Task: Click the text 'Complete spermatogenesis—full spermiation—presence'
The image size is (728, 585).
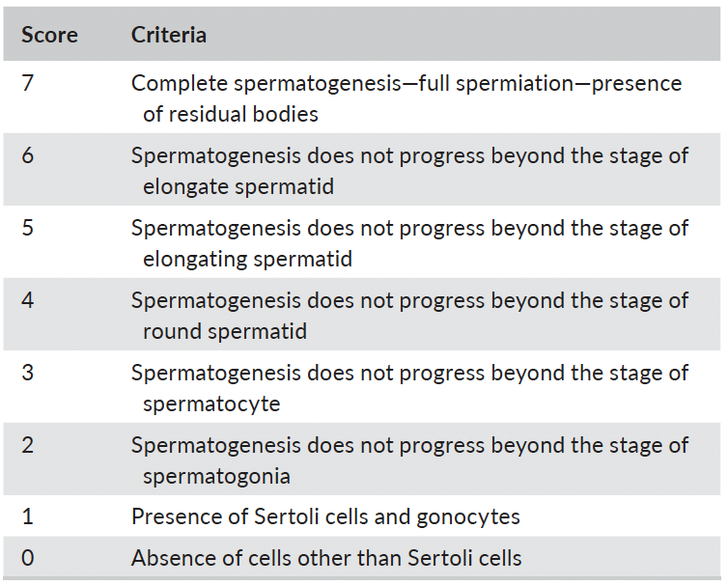Action: pyautogui.click(x=406, y=83)
